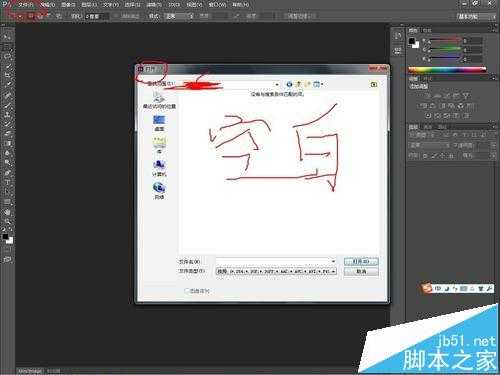The width and height of the screenshot is (500, 375).
Task: Open Network location in dialog sidebar
Action: click(159, 191)
